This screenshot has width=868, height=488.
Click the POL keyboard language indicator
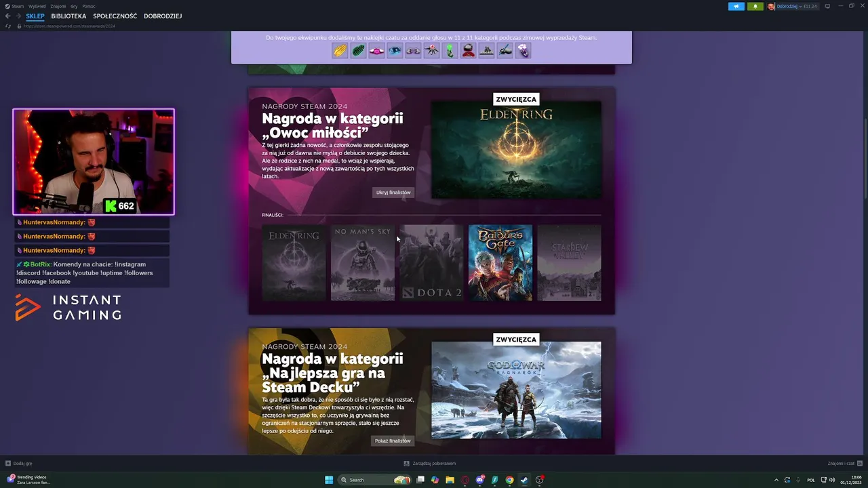(811, 480)
